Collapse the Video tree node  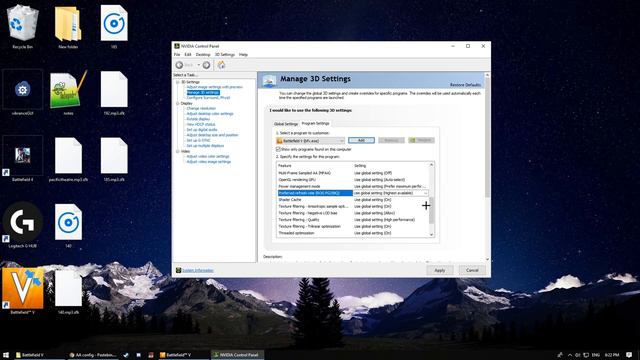pyautogui.click(x=178, y=151)
